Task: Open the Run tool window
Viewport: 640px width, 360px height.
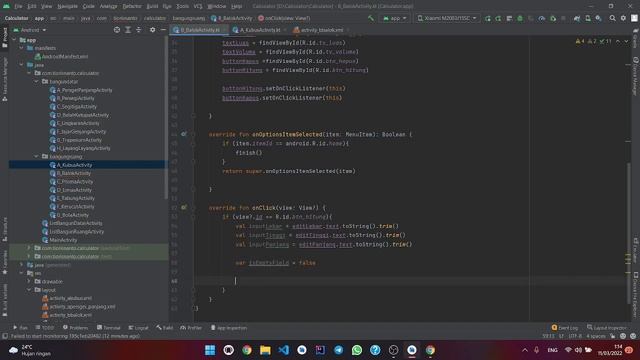Action: 20,328
